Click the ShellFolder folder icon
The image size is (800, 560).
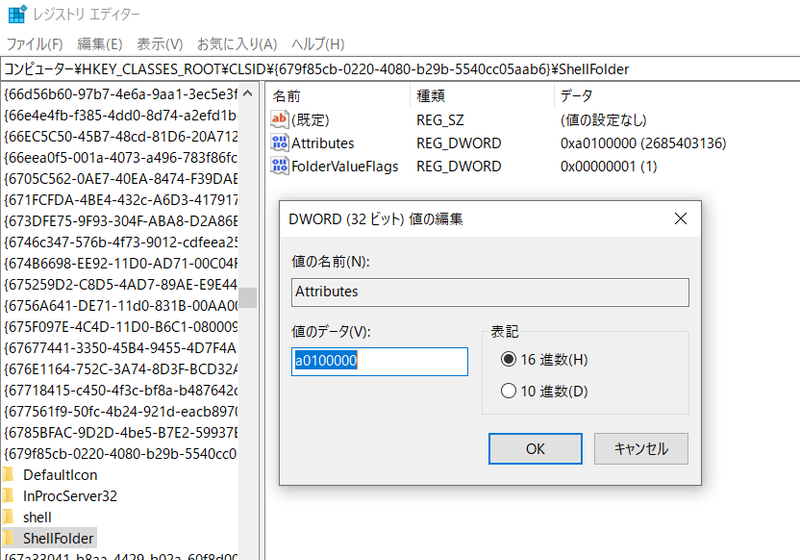pos(8,539)
